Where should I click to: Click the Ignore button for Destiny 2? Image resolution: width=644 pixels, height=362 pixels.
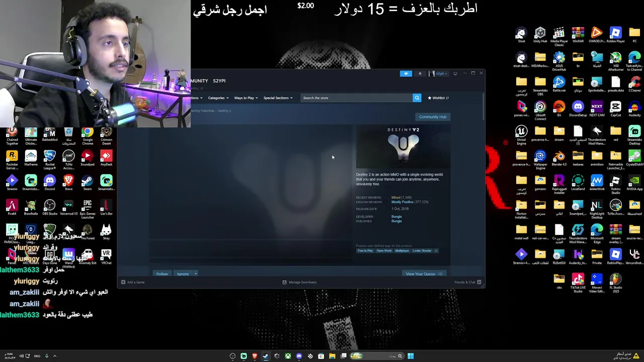pos(183,274)
